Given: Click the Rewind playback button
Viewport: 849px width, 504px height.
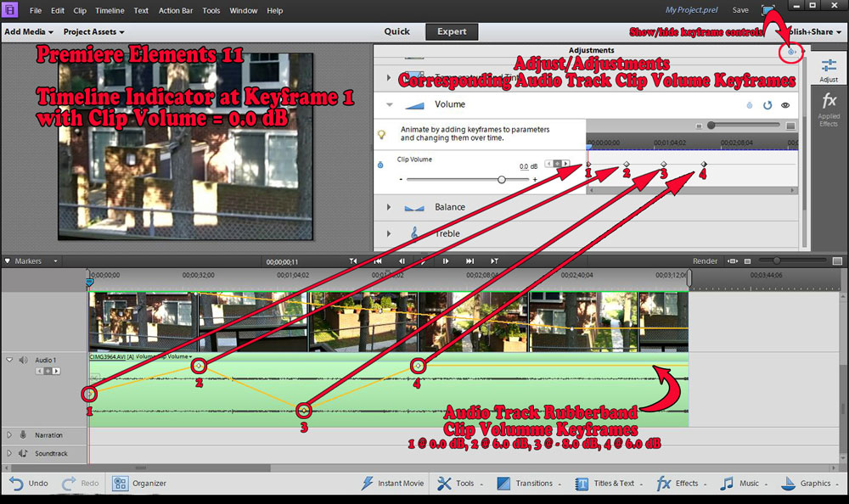Looking at the screenshot, I should [378, 261].
